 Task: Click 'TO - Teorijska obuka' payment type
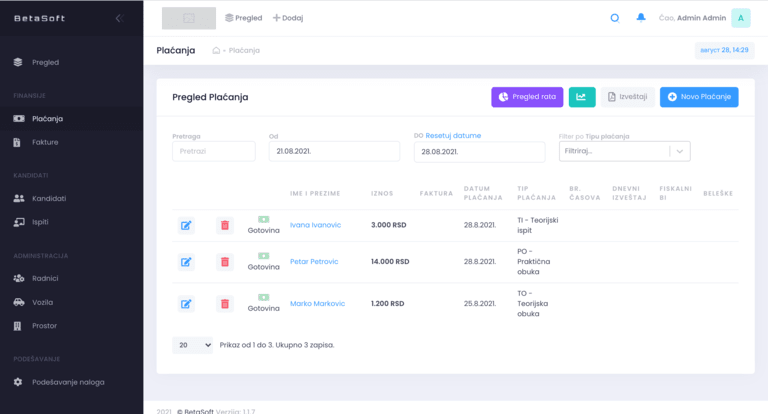[x=532, y=304]
